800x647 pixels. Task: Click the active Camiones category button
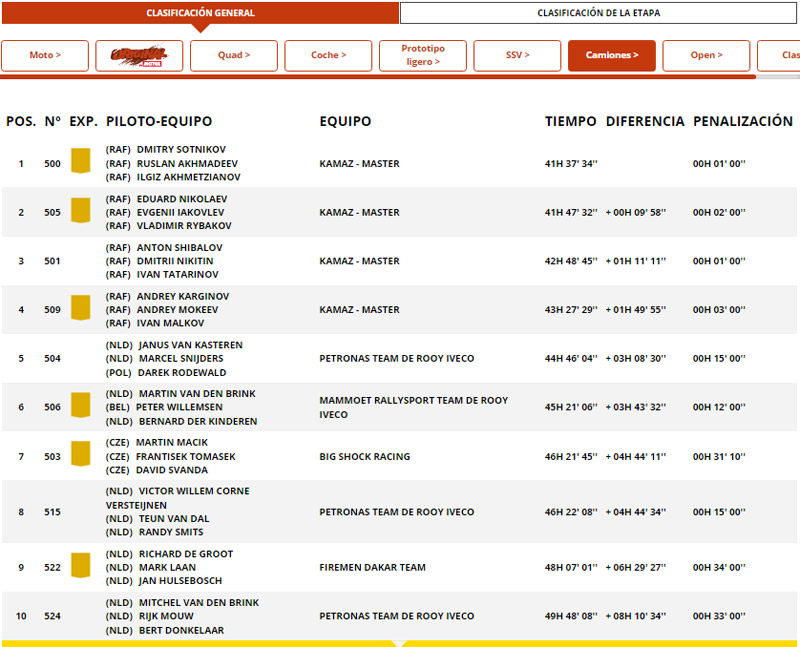click(611, 55)
